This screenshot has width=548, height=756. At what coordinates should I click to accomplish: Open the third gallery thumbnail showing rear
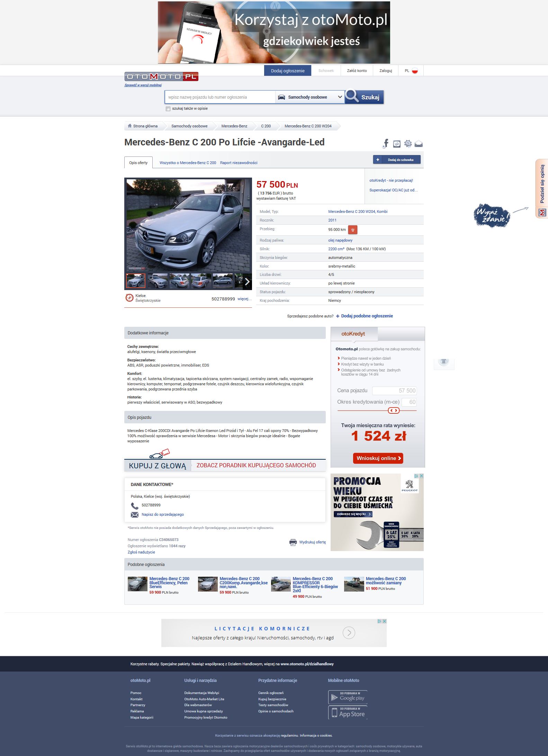coord(179,281)
